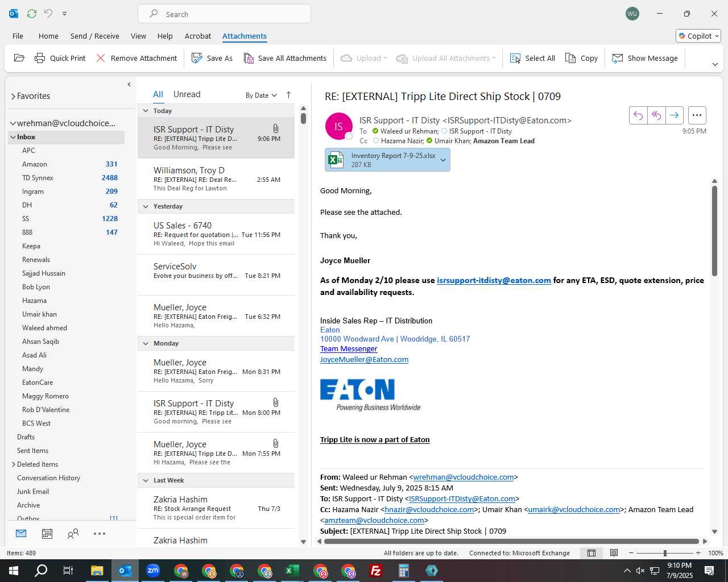Open the People view icon
This screenshot has height=582, width=728.
(73, 534)
